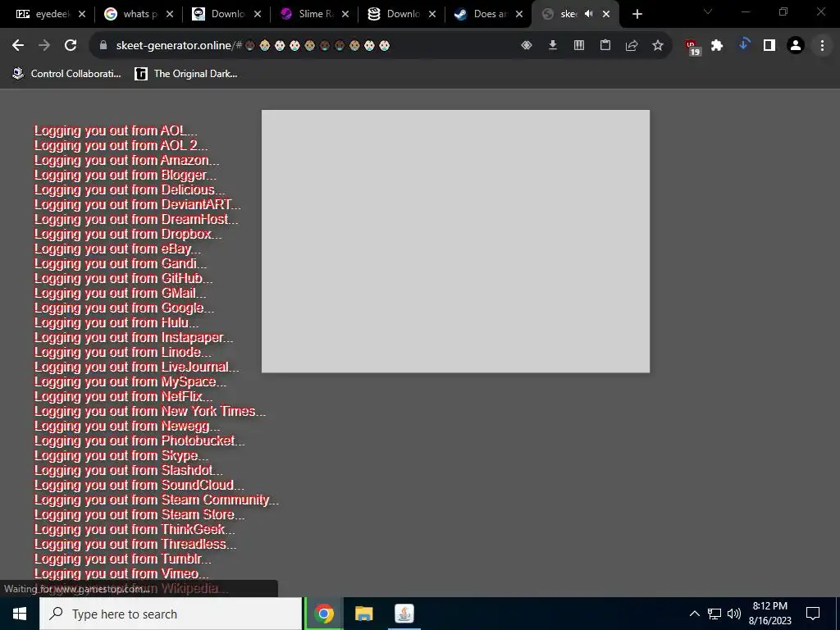
Task: Click 'Logging you out from Amazon...' text
Action: point(126,160)
